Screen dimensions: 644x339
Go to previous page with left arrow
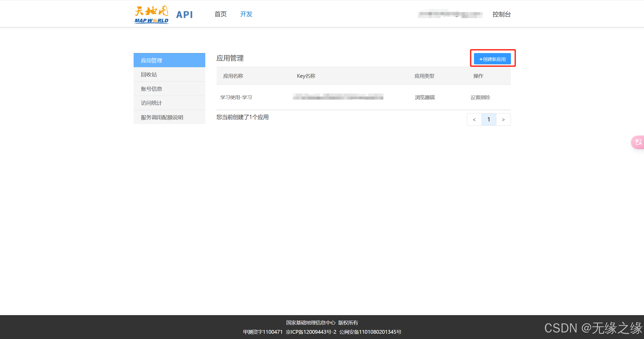[474, 119]
